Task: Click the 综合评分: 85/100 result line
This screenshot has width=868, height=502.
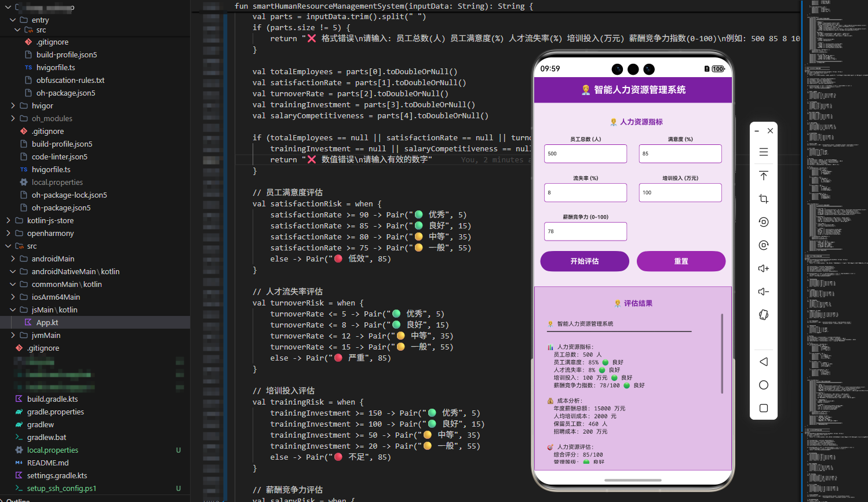Action: tap(578, 454)
